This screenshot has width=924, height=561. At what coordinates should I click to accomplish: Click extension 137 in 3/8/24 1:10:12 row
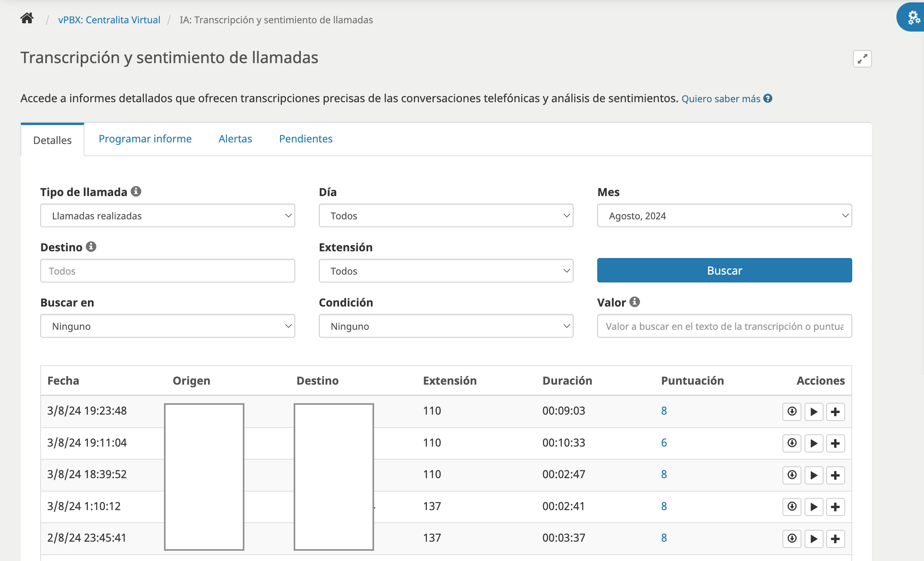coord(432,506)
